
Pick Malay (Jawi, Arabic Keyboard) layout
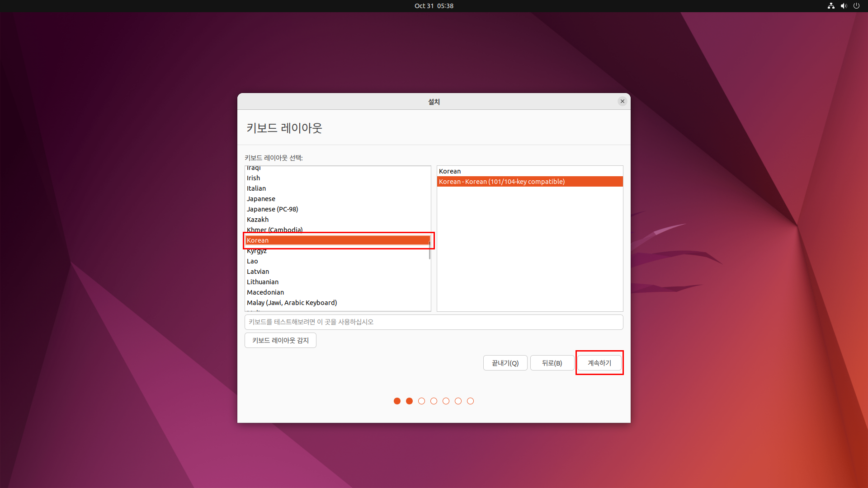click(x=292, y=303)
